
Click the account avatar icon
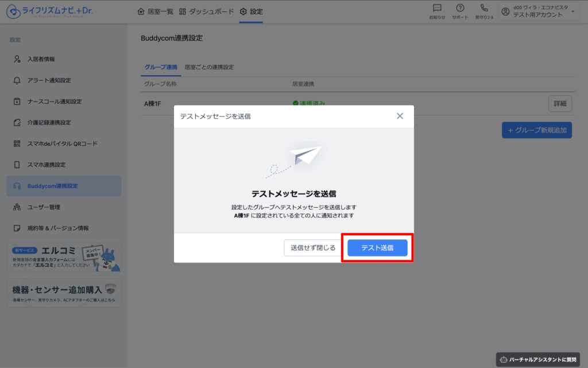coord(505,11)
